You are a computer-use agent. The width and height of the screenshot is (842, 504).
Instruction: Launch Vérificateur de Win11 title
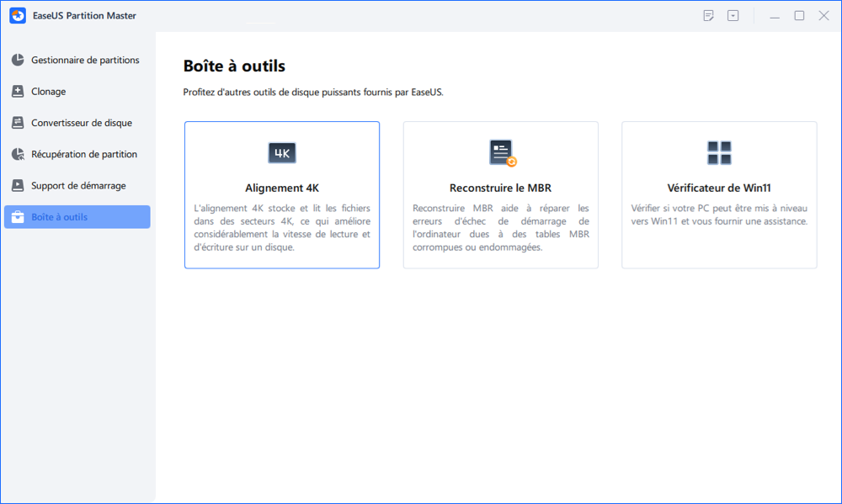pyautogui.click(x=719, y=188)
